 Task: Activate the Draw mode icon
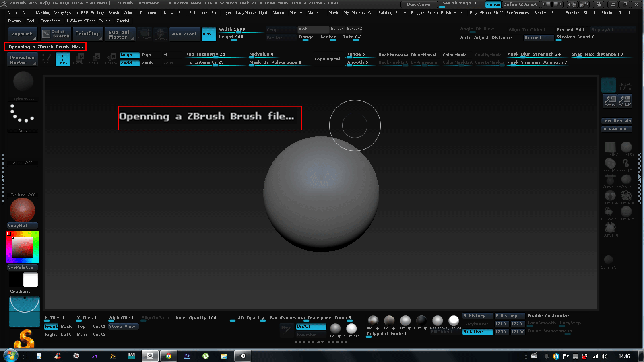(62, 59)
